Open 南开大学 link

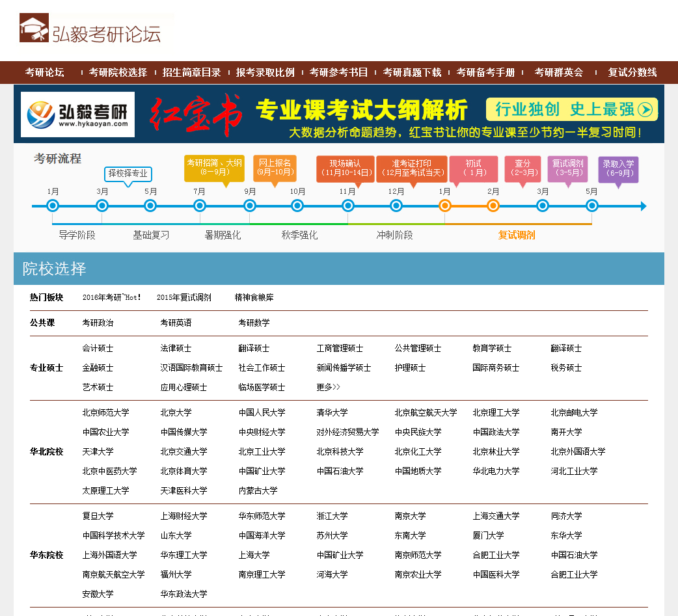tap(566, 432)
